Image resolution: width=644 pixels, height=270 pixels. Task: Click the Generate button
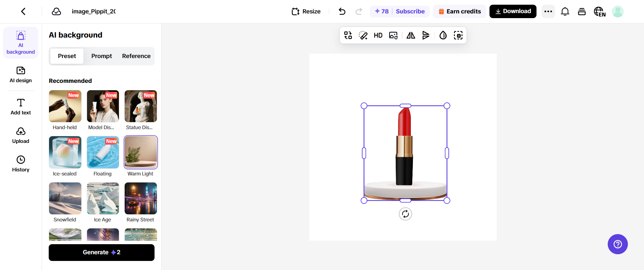(101, 252)
